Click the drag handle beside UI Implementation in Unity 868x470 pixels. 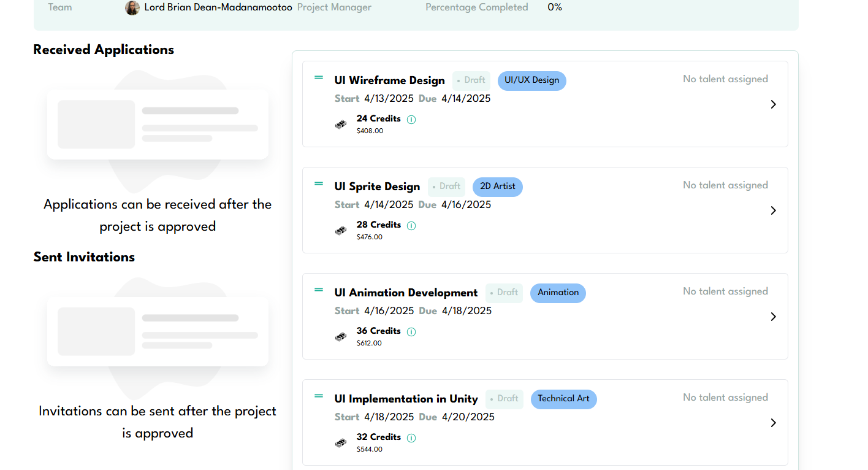click(319, 396)
